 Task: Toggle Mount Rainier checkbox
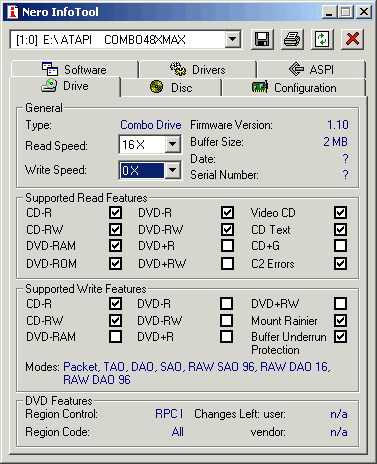point(340,321)
